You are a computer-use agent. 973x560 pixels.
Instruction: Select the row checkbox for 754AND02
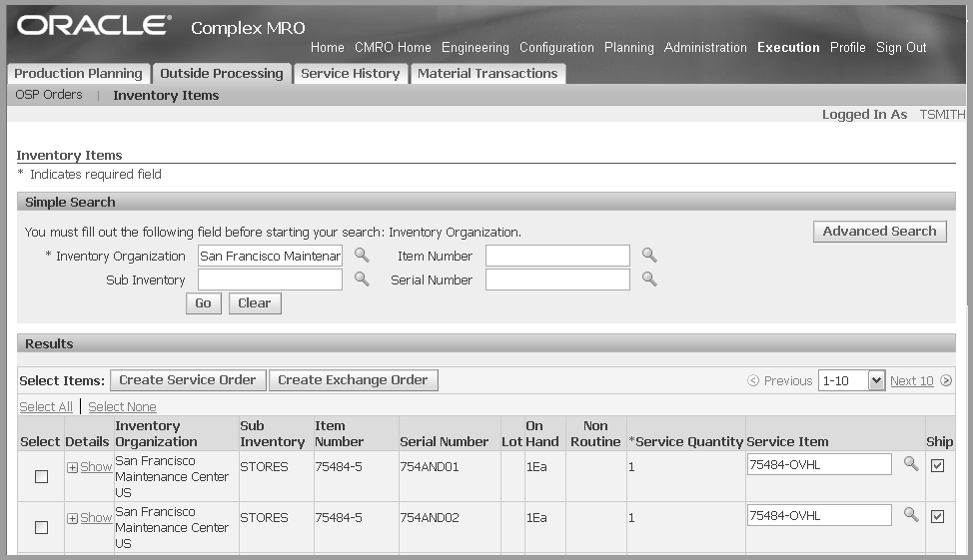coord(42,528)
